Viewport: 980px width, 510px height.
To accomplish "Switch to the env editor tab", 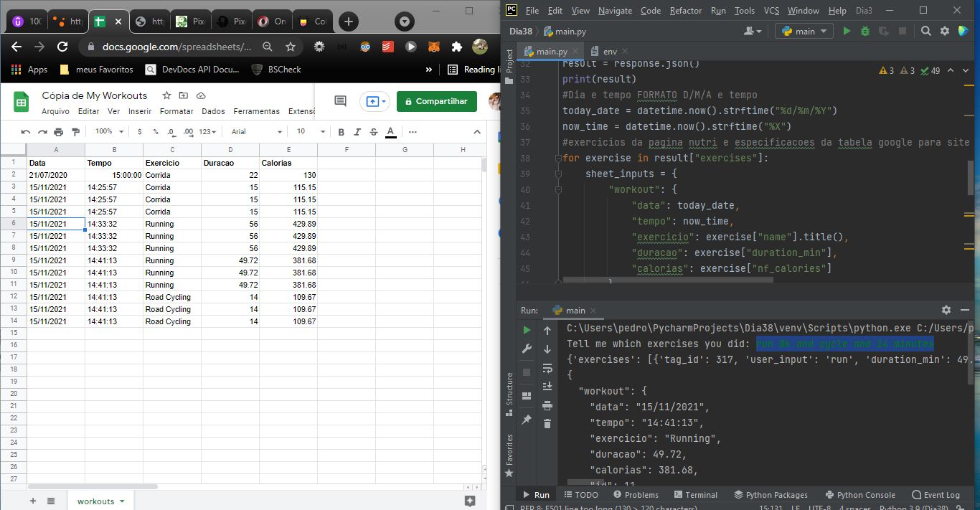I will 608,52.
